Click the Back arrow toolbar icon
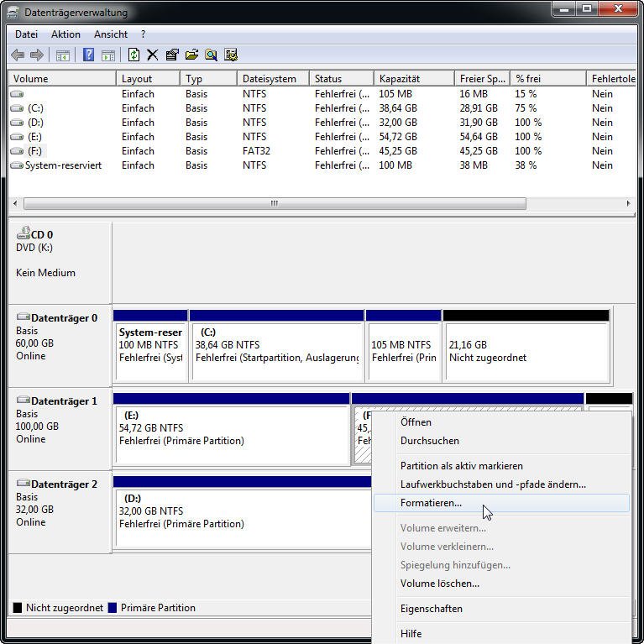The height and width of the screenshot is (644, 644). tap(18, 55)
